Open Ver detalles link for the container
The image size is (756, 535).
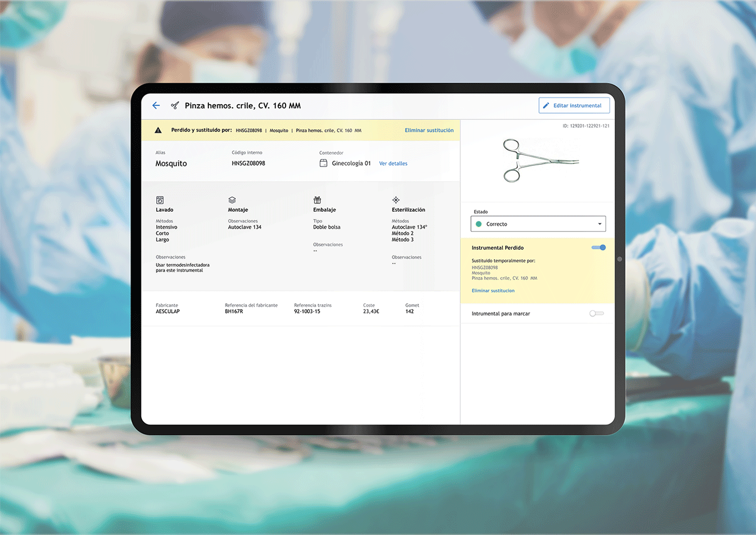[393, 164]
